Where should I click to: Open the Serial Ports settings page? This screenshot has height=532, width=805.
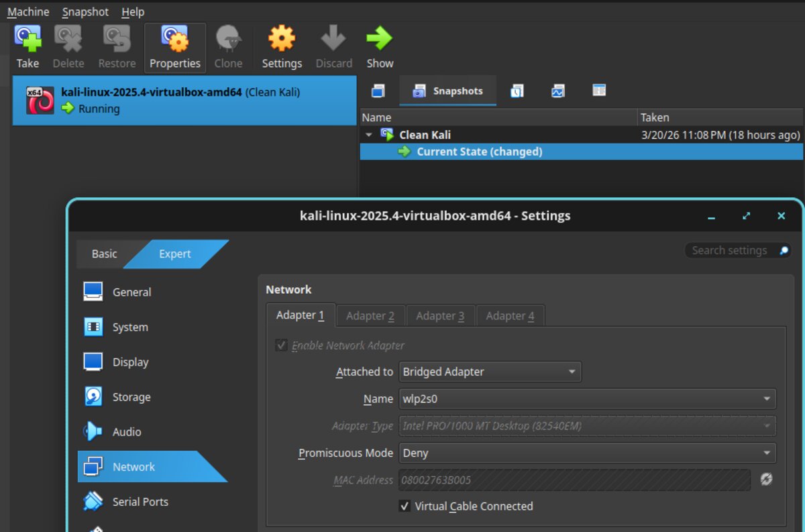[x=140, y=501]
